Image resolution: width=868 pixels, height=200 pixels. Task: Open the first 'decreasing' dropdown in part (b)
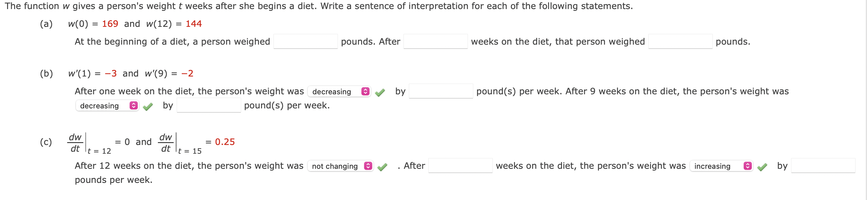pyautogui.click(x=339, y=92)
